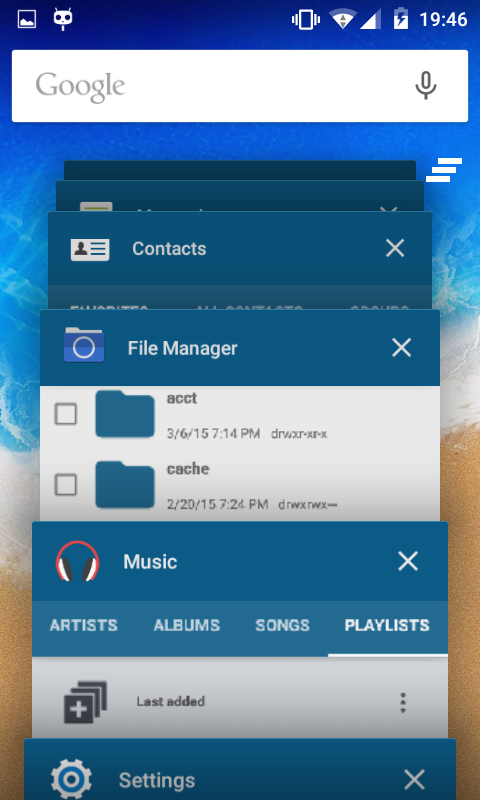Open the Settings gear icon card
The image size is (480, 800).
coord(71,779)
